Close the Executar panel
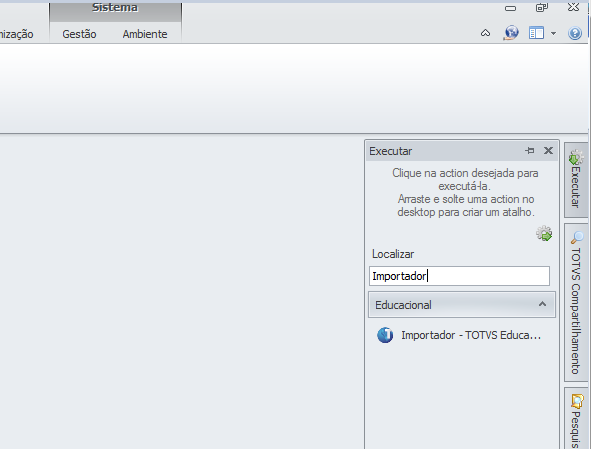The height and width of the screenshot is (449, 591). [x=548, y=151]
